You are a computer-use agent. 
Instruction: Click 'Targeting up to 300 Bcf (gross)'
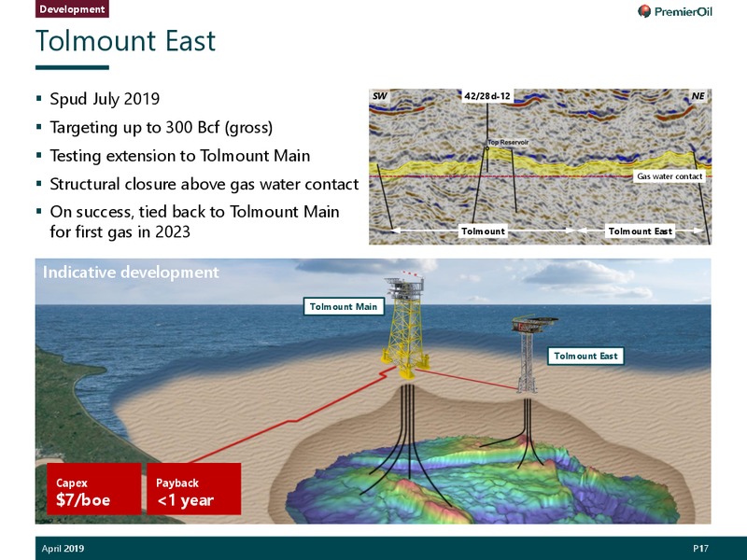[161, 128]
